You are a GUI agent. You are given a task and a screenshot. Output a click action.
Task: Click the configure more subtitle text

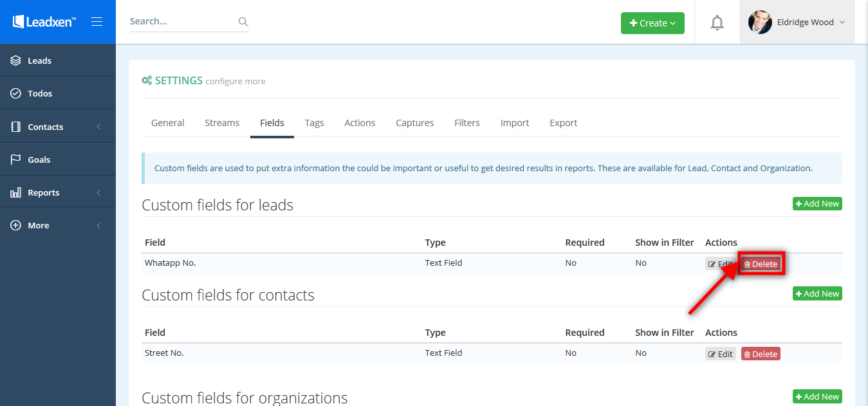click(235, 81)
